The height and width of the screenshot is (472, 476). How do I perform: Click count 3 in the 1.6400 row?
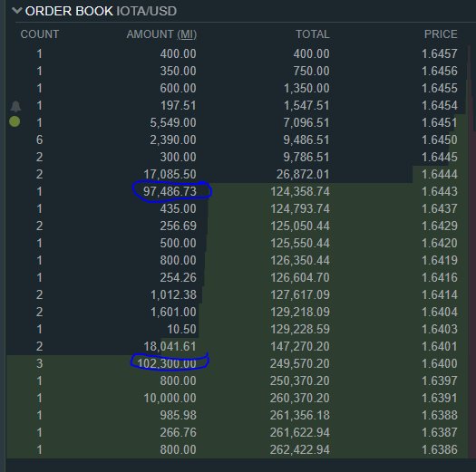click(x=40, y=363)
